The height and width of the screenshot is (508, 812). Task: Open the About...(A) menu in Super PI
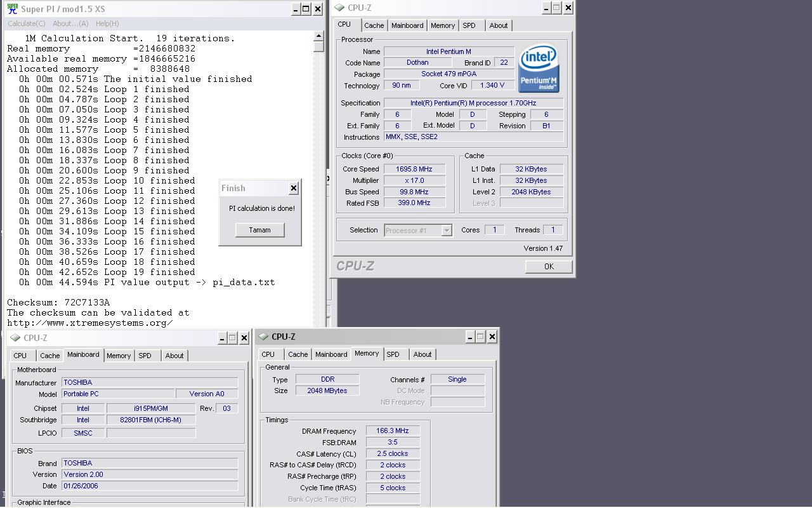click(x=70, y=23)
